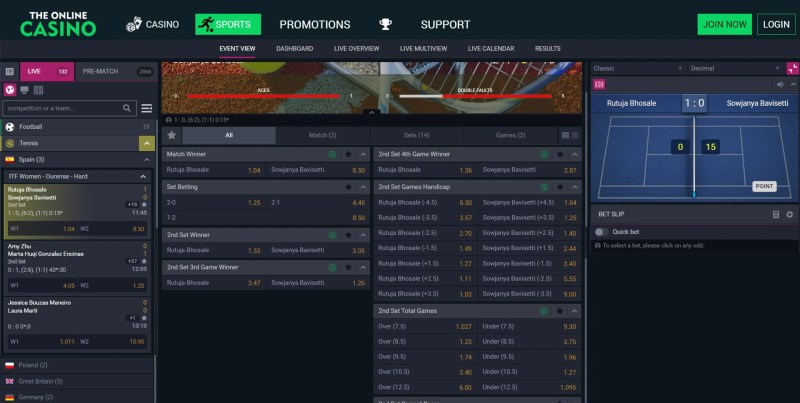Select the pink sports ball view icon
Viewport: 800px width, 403px height.
tap(10, 90)
